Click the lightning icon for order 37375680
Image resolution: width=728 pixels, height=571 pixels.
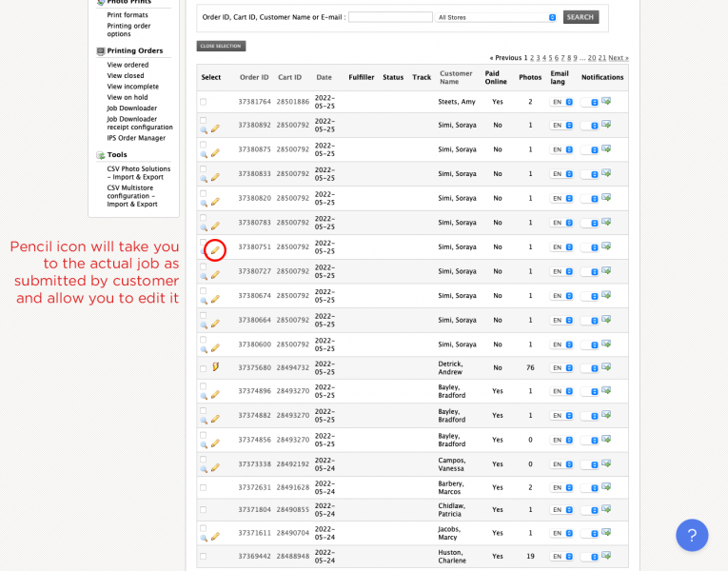215,366
